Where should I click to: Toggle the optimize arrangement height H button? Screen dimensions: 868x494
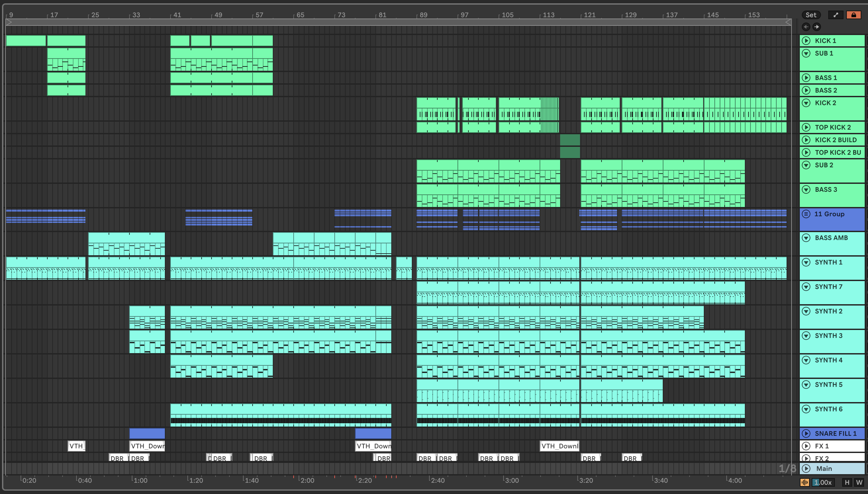(847, 482)
